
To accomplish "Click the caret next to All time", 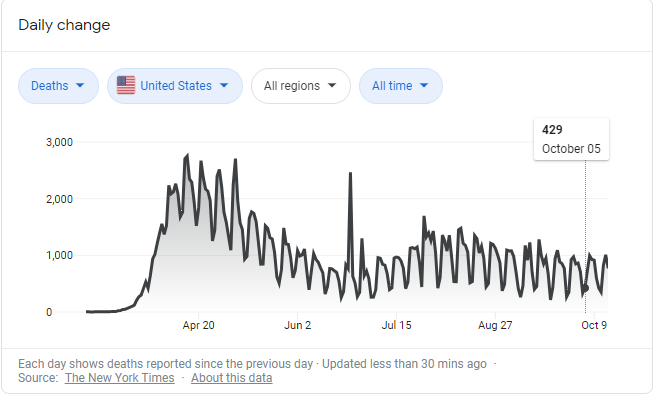I will pyautogui.click(x=424, y=86).
